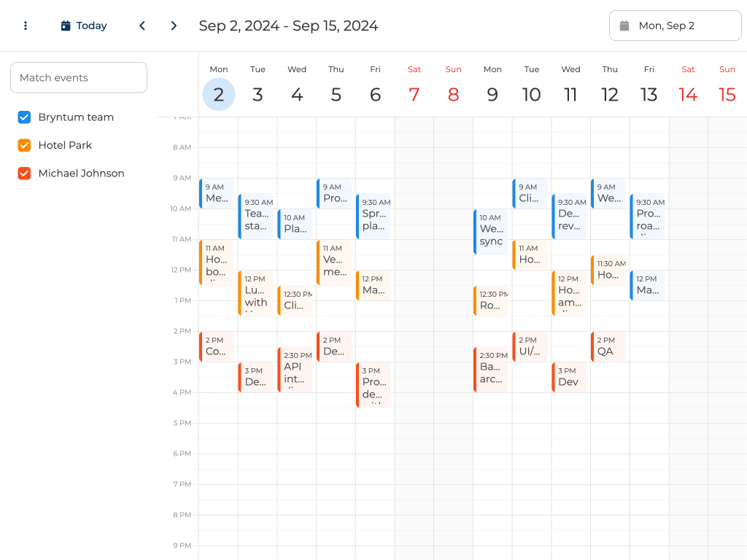Select Saturday 7 day header
The width and height of the screenshot is (747, 560).
point(414,94)
